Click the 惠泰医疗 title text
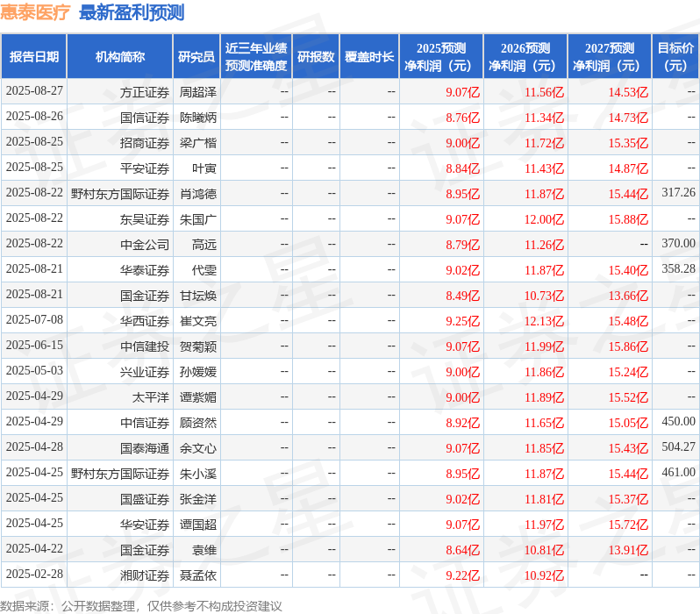The width and height of the screenshot is (700, 614). click(35, 12)
